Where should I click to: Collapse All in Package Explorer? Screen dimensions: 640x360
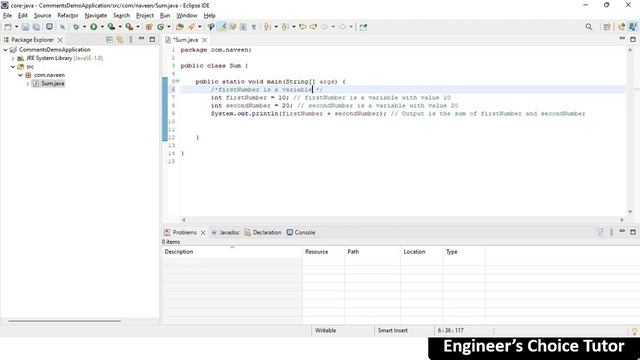point(109,40)
